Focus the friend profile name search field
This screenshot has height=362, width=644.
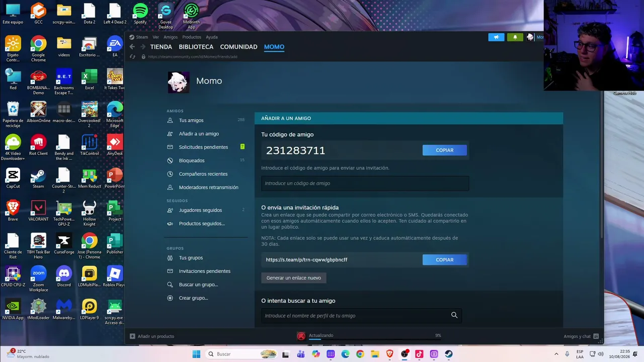361,316
